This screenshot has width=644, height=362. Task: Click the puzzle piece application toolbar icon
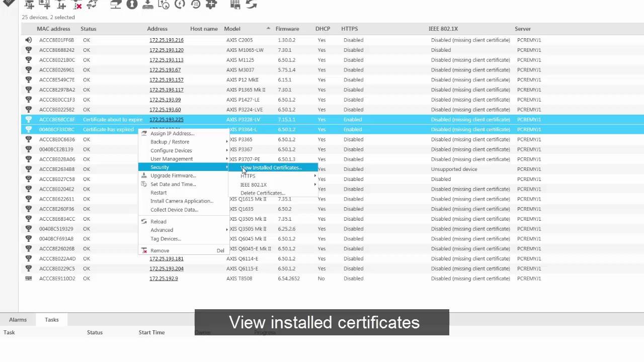click(x=211, y=5)
